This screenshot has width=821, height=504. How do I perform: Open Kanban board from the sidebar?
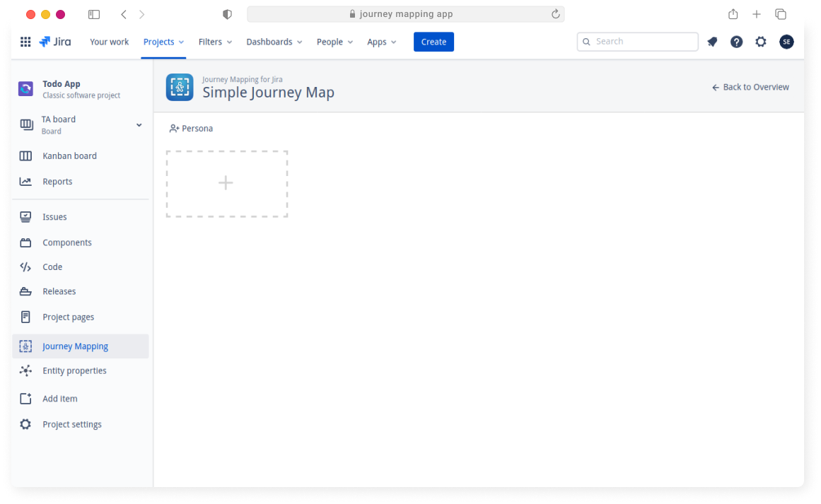(69, 156)
